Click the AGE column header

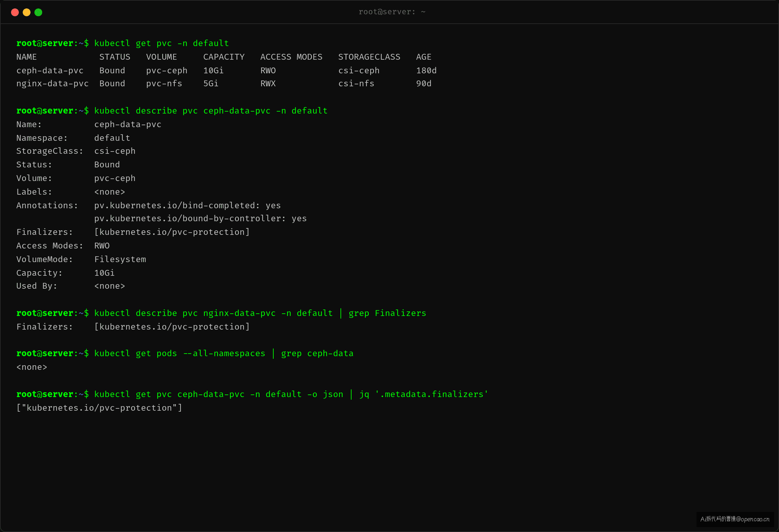click(424, 57)
